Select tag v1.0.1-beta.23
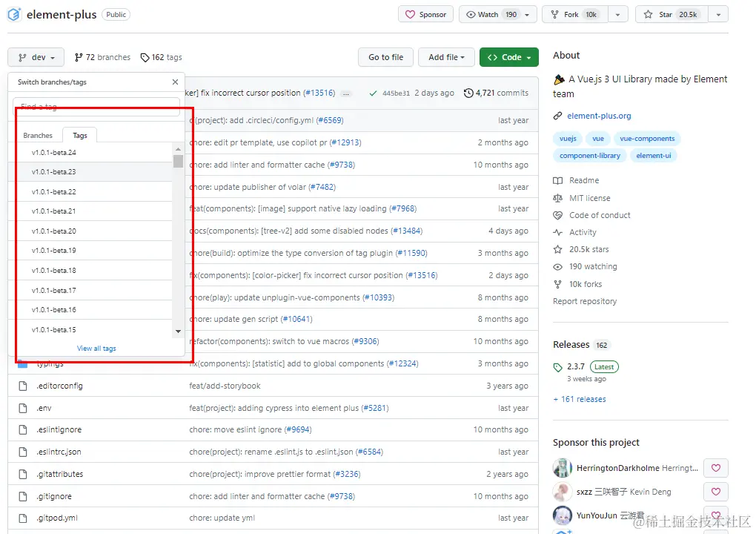The width and height of the screenshot is (756, 534). pyautogui.click(x=90, y=172)
